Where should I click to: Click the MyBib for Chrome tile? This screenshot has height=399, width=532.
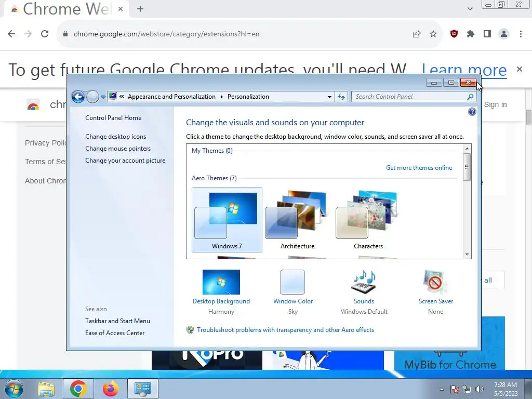pos(450,361)
